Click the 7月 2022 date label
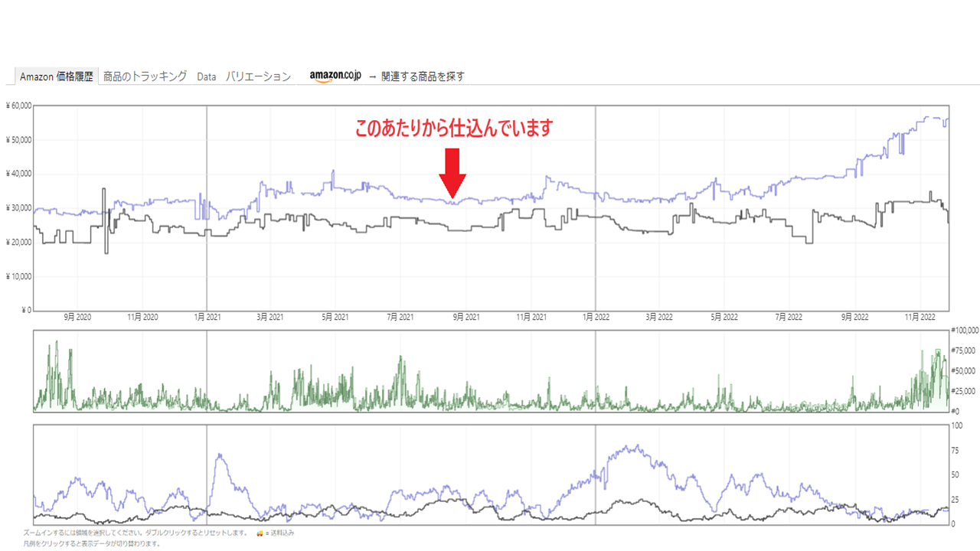 point(789,317)
